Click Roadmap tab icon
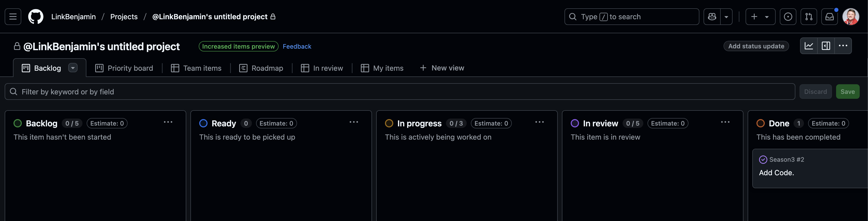Screen dimensions: 868x221 [243, 68]
